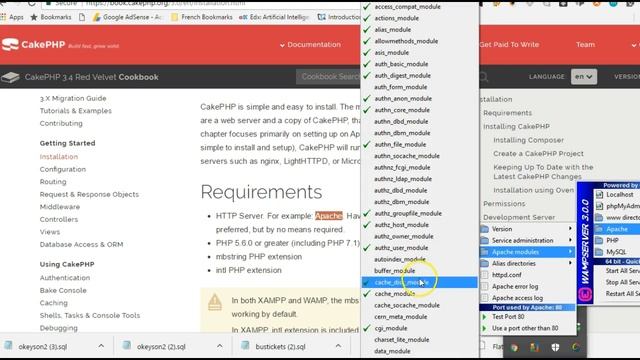This screenshot has height=360, width=640.
Task: Click the Chrome icon in system tray
Action: point(514,347)
